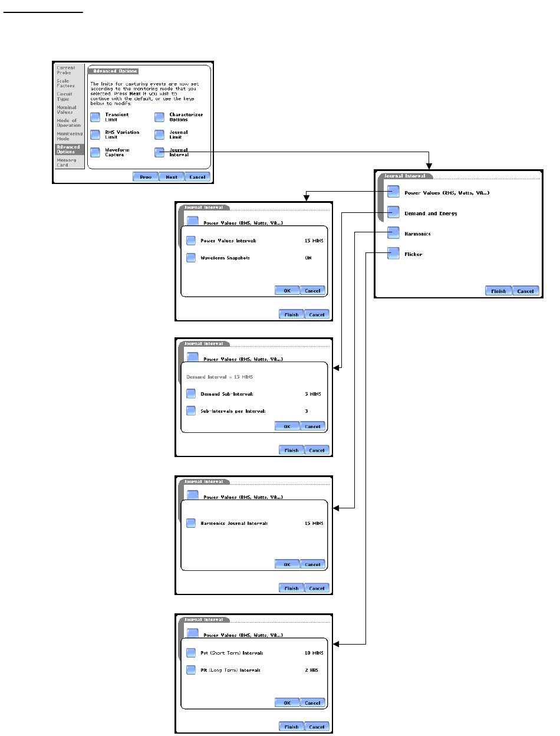Click OK in the Harmonics Journal Interval dialog

point(287,564)
